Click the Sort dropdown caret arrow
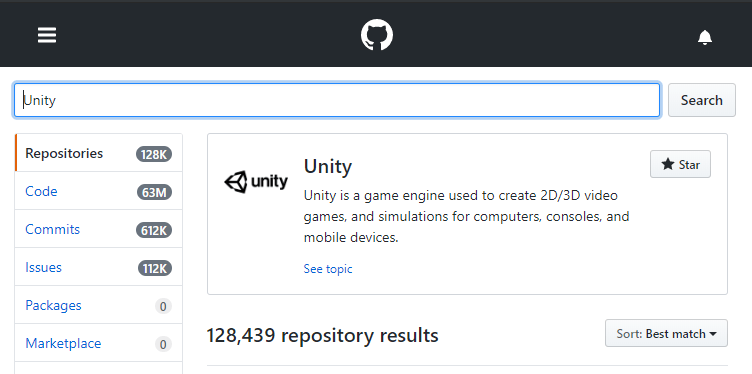The image size is (752, 374). pyautogui.click(x=713, y=334)
